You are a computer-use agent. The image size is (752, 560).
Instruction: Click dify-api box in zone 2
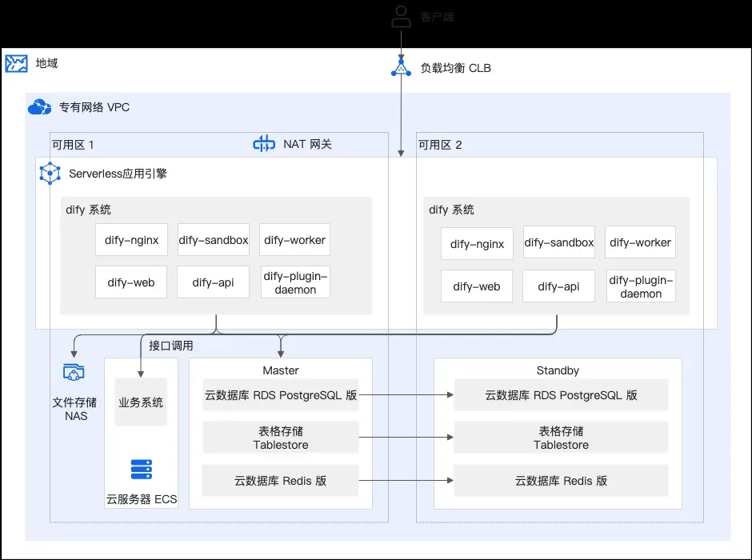558,286
